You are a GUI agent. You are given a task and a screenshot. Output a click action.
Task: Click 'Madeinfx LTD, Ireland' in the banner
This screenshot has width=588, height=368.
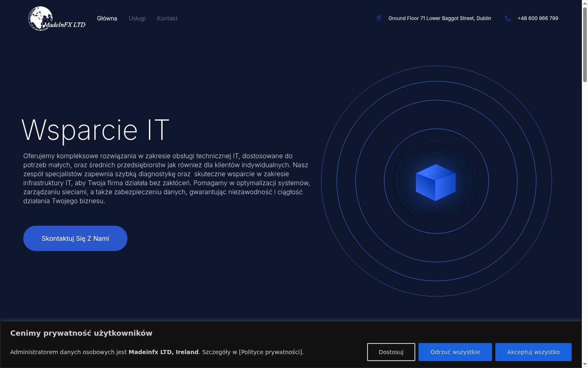[x=163, y=352]
